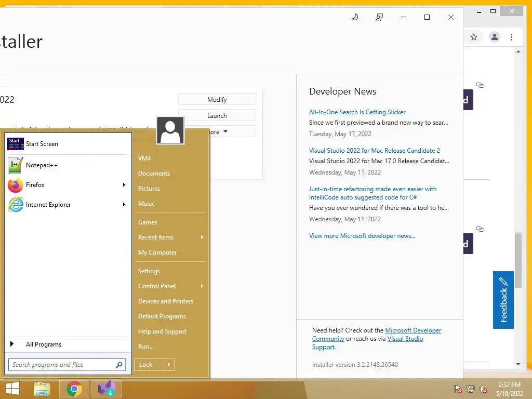Switch to Chrome on the taskbar

click(x=74, y=389)
